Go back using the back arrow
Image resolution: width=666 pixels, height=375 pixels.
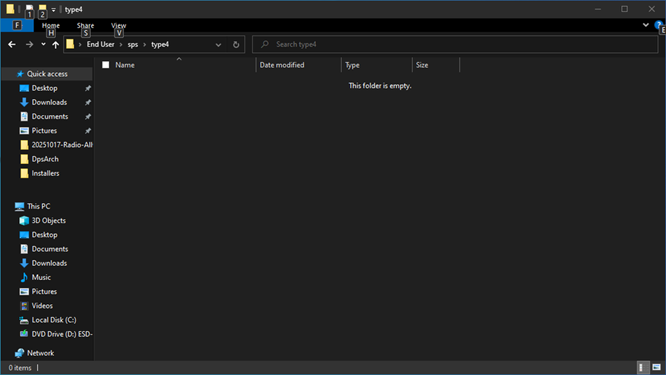click(12, 44)
